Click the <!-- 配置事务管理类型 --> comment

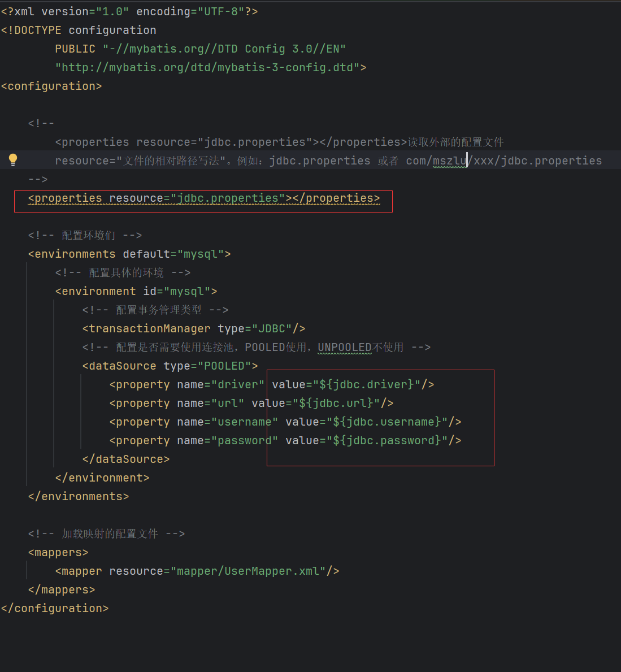tap(155, 310)
